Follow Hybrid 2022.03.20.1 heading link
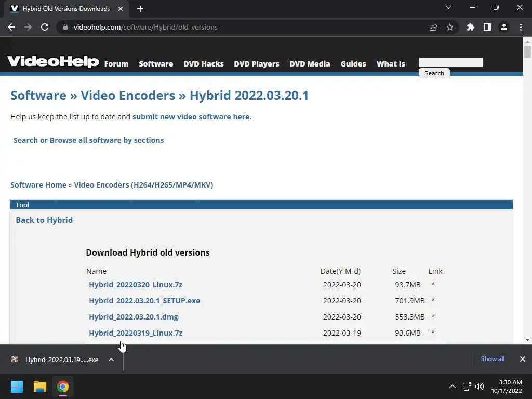Viewport: 532px width, 399px height. [x=249, y=96]
